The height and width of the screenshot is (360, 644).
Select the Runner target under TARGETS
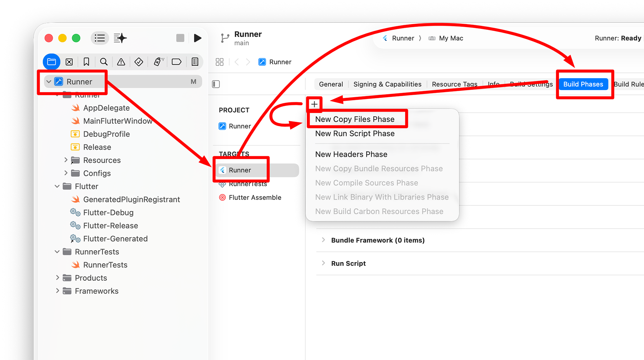click(x=257, y=170)
